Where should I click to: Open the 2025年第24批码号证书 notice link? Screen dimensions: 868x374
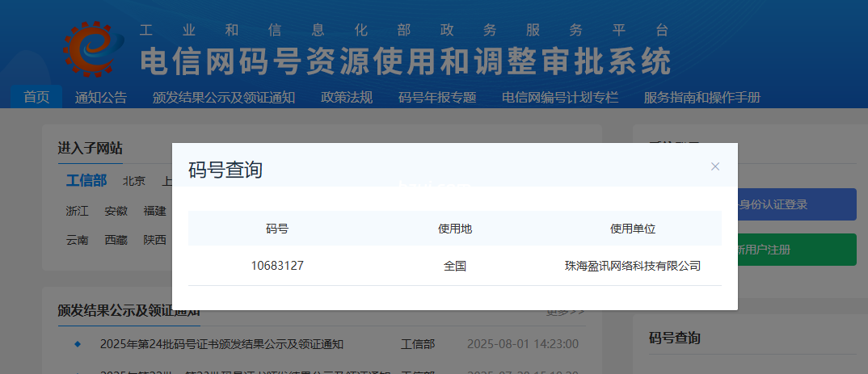(222, 345)
